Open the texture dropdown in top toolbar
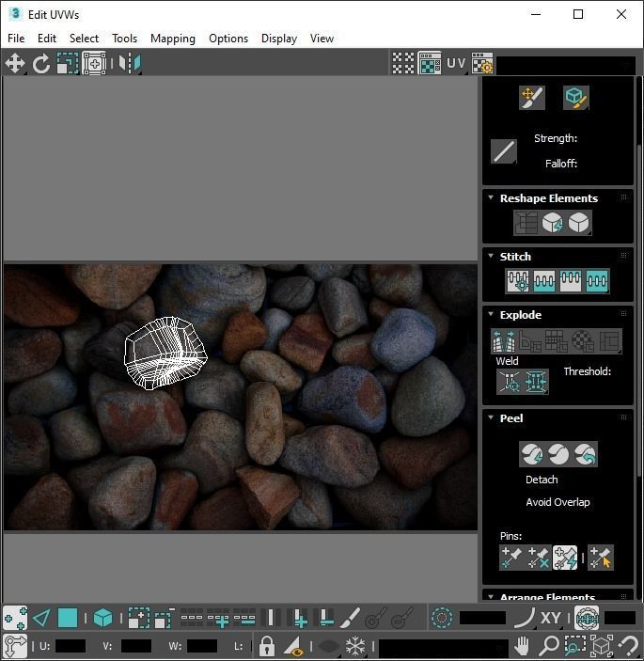Viewport: 644px width, 661px height. (566, 65)
